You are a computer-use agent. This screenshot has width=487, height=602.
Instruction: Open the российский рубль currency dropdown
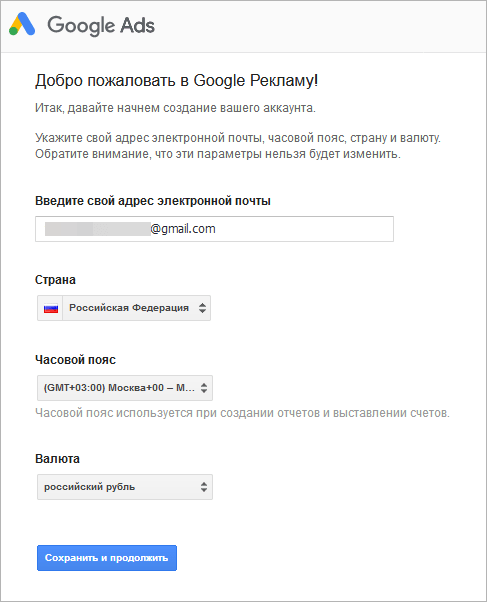[125, 487]
